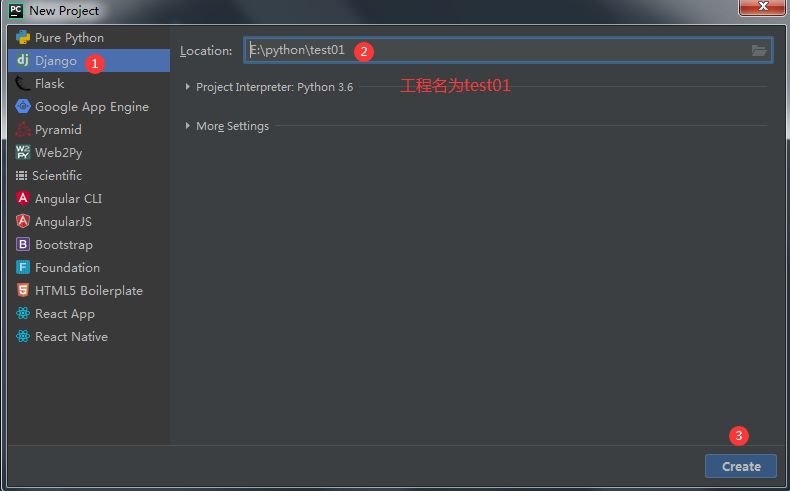Choose the HTML5 Boilerplate label

point(89,291)
